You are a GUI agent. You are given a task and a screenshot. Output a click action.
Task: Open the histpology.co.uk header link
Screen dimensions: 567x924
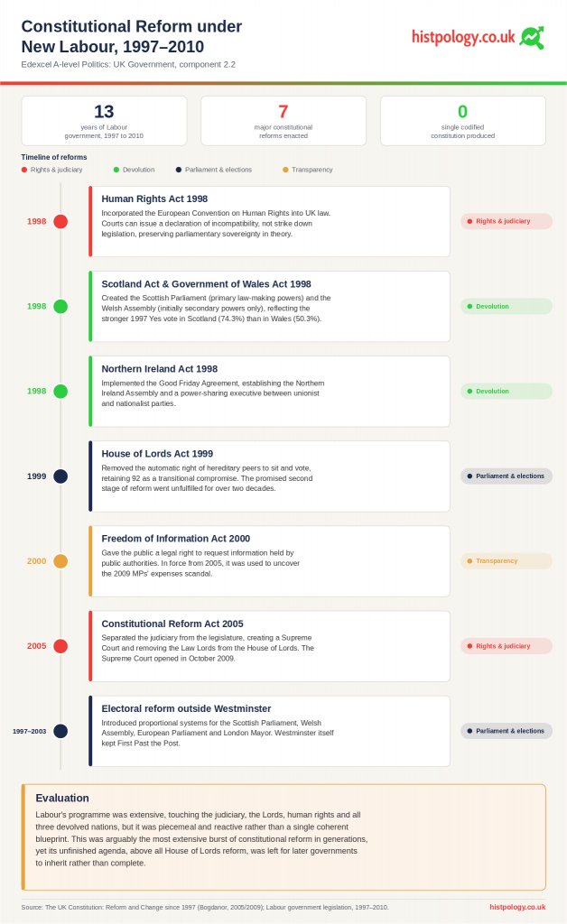tap(463, 37)
